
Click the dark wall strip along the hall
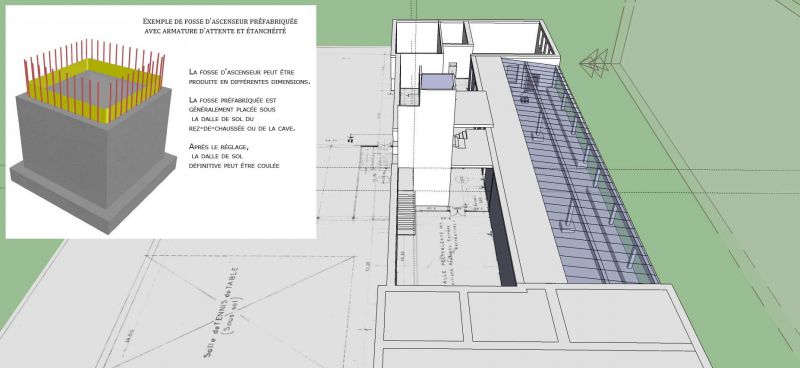501,227
